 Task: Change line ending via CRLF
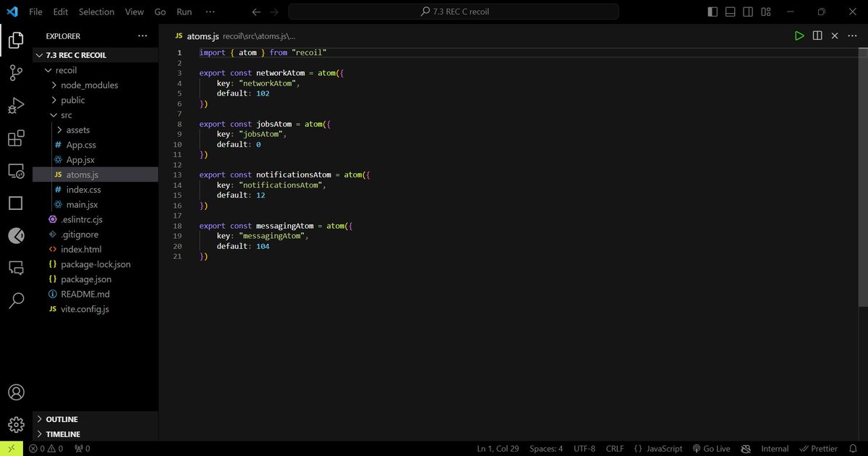(615, 449)
